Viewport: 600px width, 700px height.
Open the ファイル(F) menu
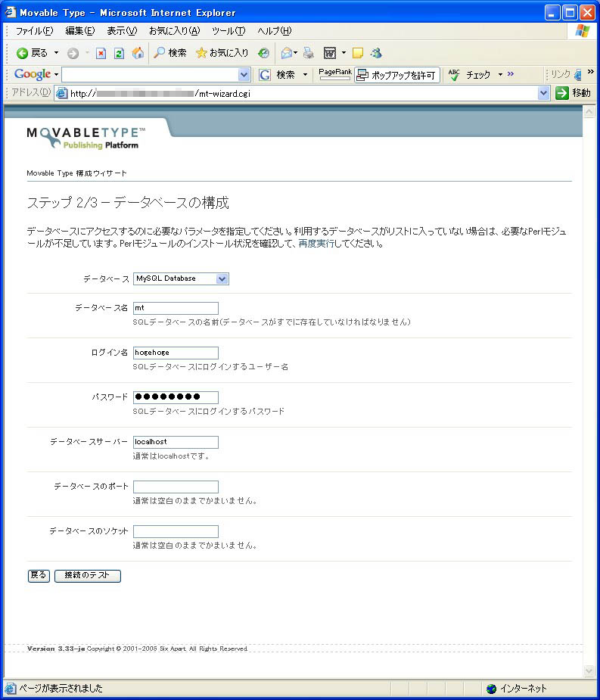click(x=34, y=31)
